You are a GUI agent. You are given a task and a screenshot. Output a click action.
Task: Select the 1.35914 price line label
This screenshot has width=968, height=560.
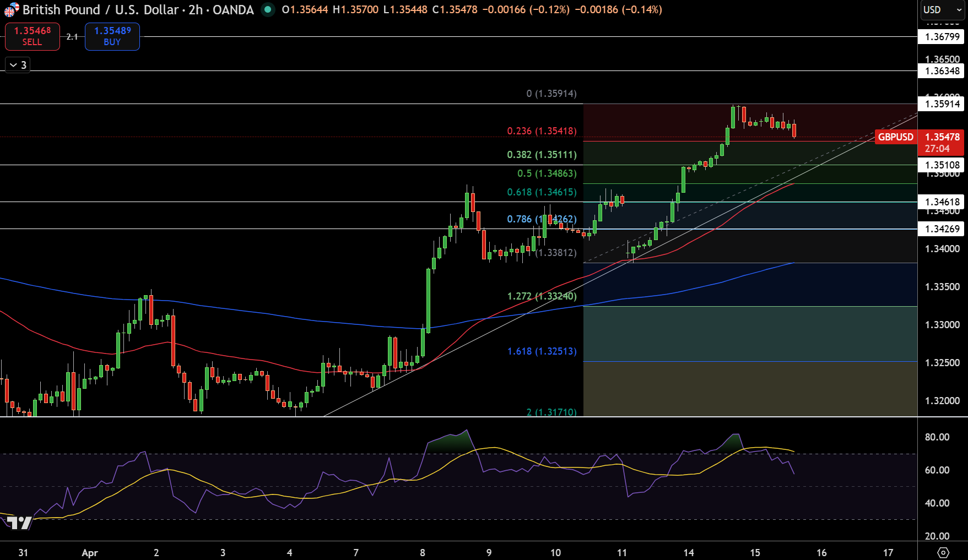942,104
